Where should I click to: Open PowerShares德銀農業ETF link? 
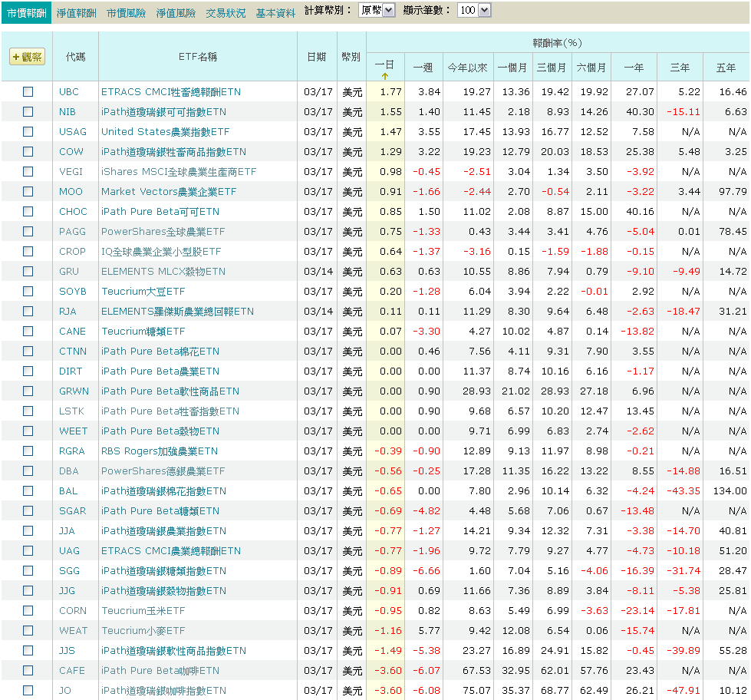pos(163,471)
